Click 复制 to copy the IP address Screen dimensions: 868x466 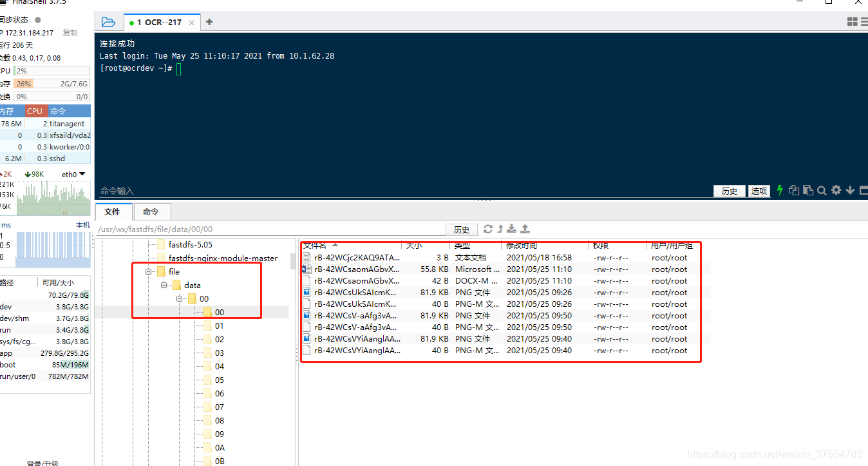coord(70,33)
